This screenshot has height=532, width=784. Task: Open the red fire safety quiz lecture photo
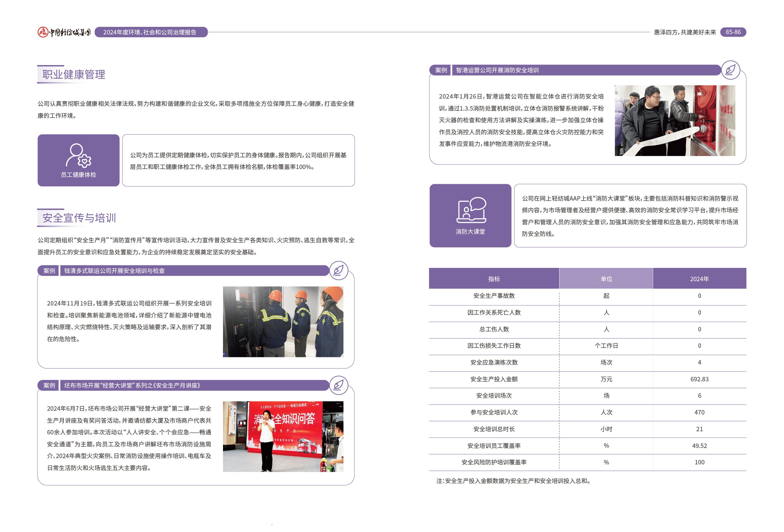[x=283, y=436]
